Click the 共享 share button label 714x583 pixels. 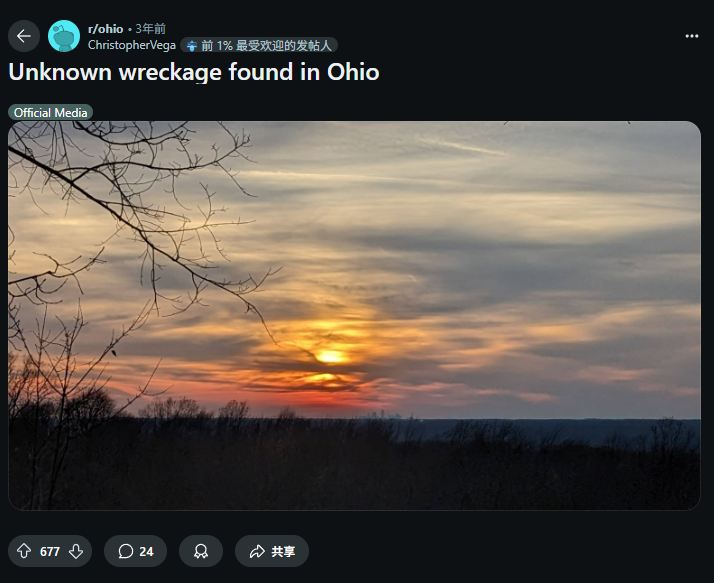(283, 552)
